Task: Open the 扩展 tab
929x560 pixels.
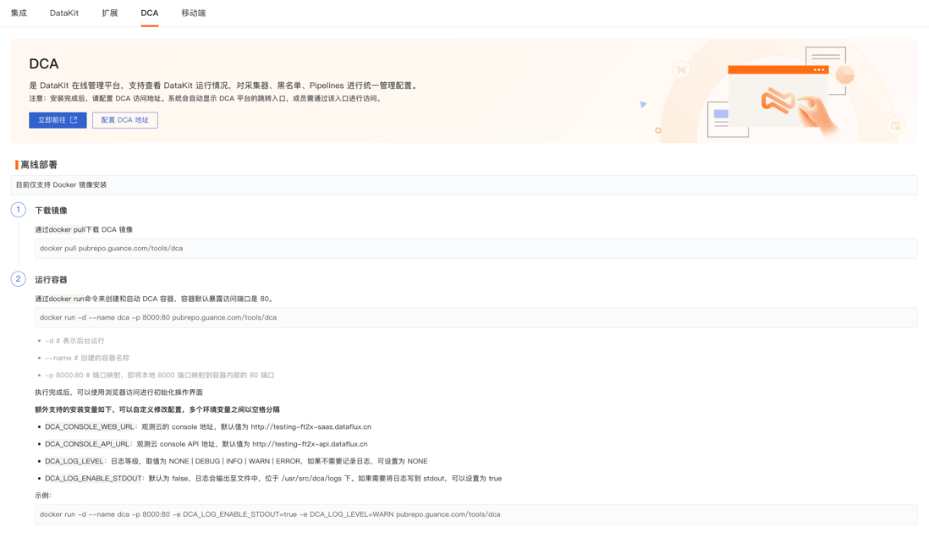Action: [x=110, y=13]
